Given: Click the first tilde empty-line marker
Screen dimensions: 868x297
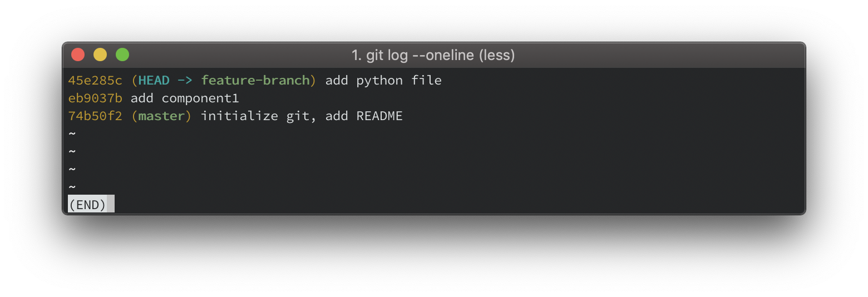Looking at the screenshot, I should pyautogui.click(x=72, y=133).
